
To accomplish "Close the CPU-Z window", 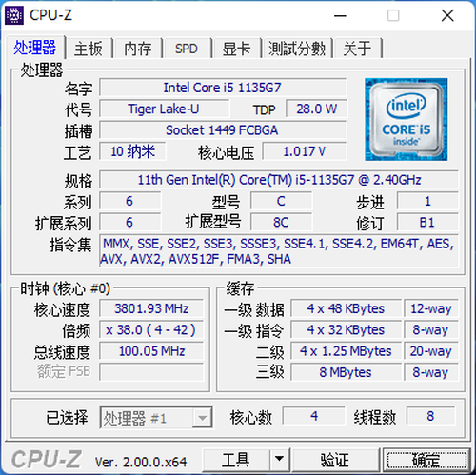I will click(447, 15).
